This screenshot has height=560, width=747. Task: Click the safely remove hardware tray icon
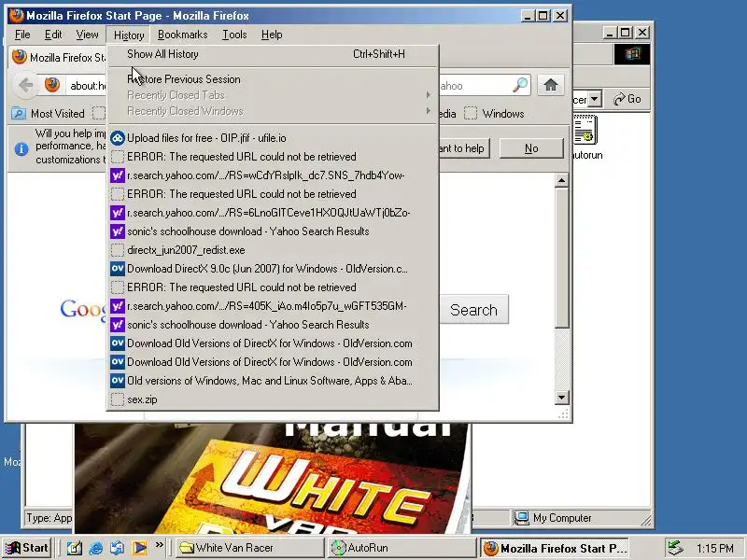(x=674, y=548)
